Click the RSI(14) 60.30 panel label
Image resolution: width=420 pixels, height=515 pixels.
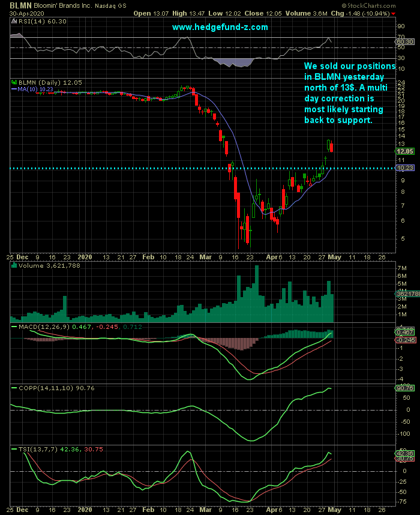tap(43, 22)
